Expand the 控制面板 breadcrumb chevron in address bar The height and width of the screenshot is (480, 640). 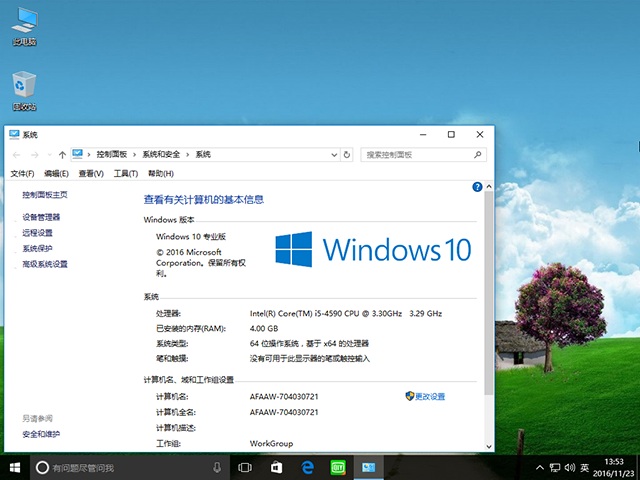coord(136,155)
